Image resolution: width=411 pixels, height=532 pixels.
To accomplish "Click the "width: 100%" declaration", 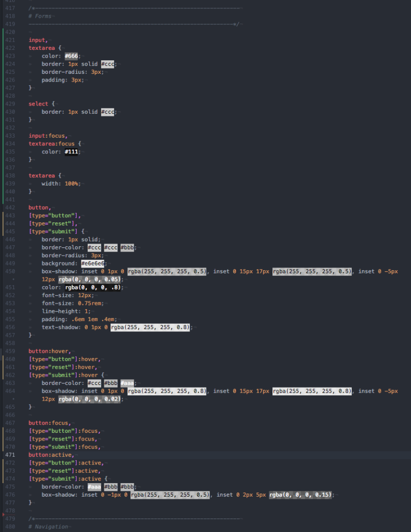I will 61,184.
